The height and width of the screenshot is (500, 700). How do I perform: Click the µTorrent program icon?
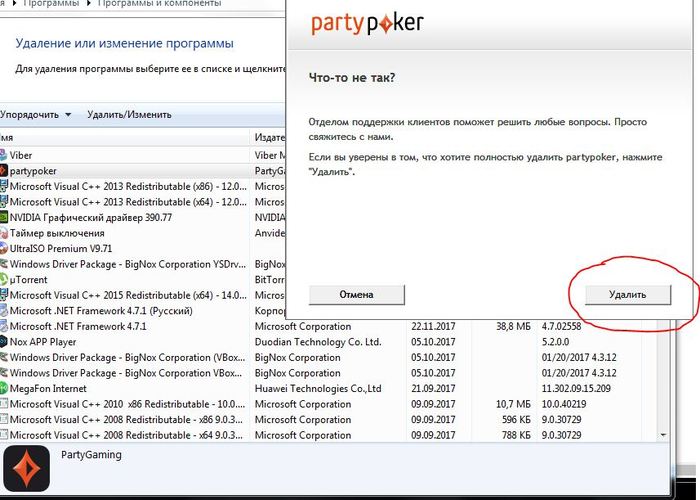4,279
